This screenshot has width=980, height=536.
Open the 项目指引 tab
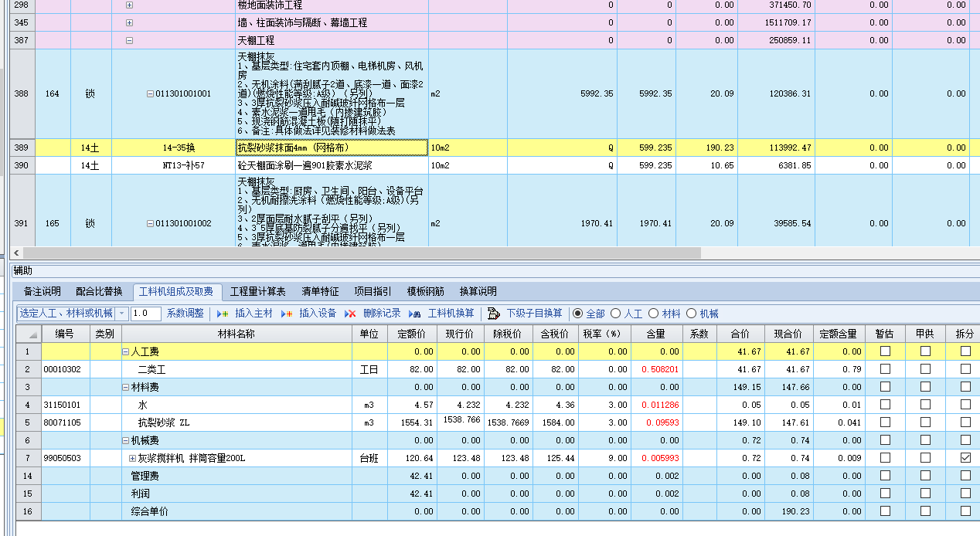374,292
